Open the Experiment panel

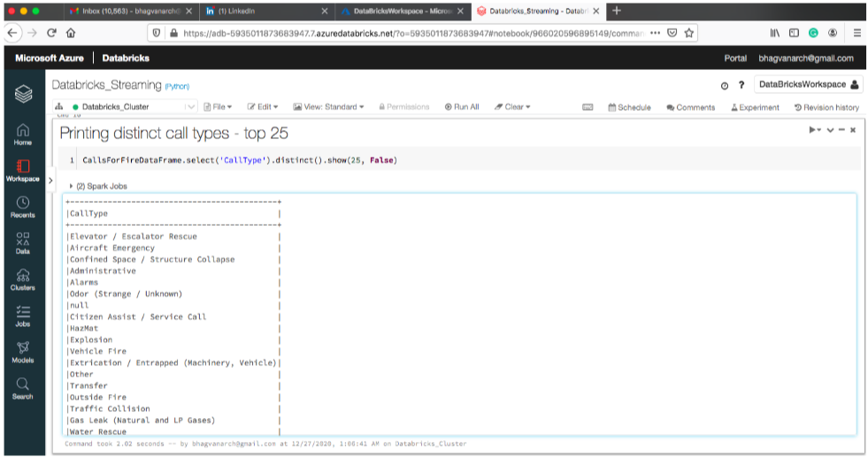click(x=755, y=107)
